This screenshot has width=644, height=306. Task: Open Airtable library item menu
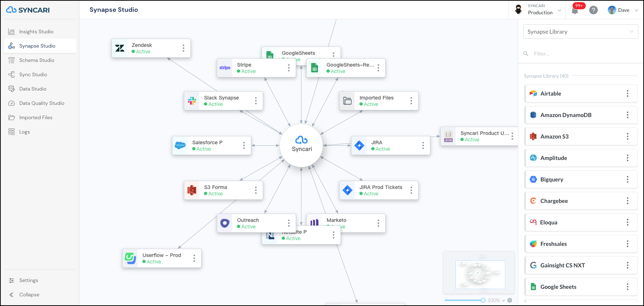pyautogui.click(x=628, y=93)
